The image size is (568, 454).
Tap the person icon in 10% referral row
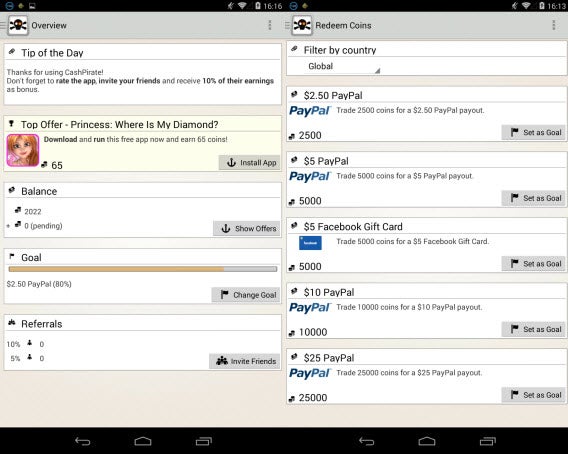pos(30,343)
